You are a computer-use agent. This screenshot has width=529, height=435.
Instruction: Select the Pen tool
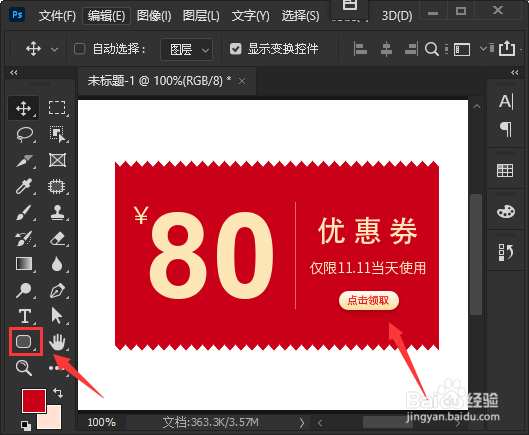click(x=57, y=290)
